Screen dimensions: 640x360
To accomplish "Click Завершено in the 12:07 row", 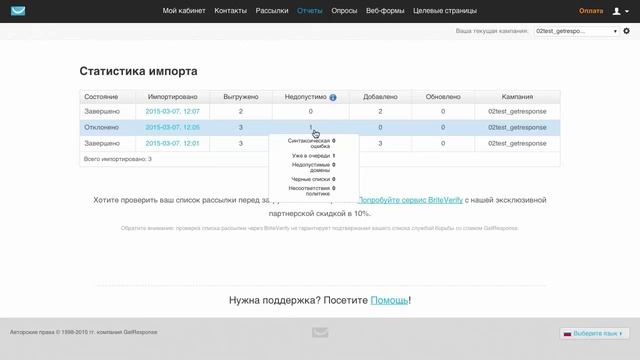I will pos(102,111).
